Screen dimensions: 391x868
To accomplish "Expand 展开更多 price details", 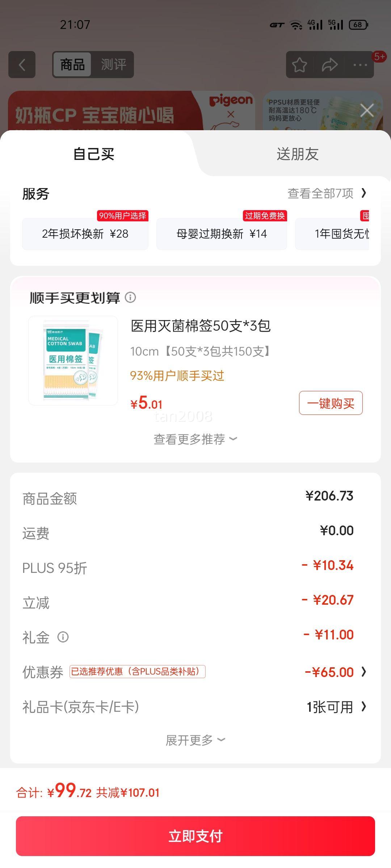I will coord(195,740).
